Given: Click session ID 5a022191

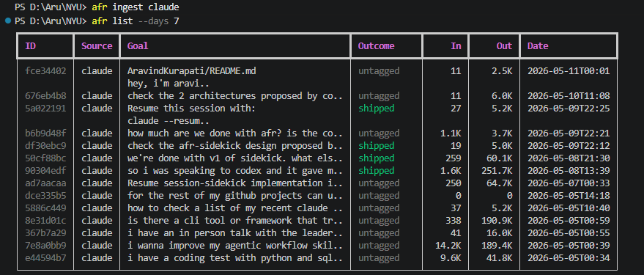Looking at the screenshot, I should [45, 108].
